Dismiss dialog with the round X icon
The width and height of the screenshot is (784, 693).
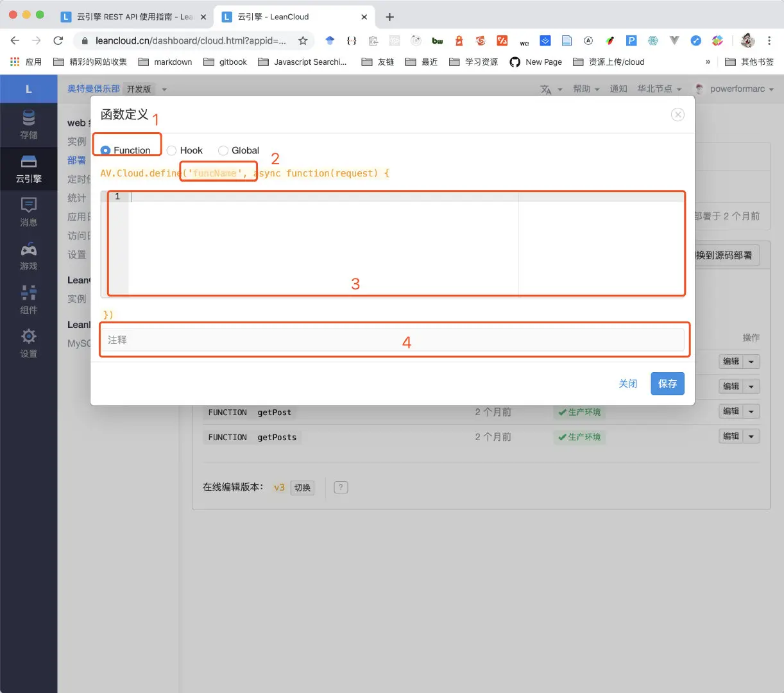(677, 114)
